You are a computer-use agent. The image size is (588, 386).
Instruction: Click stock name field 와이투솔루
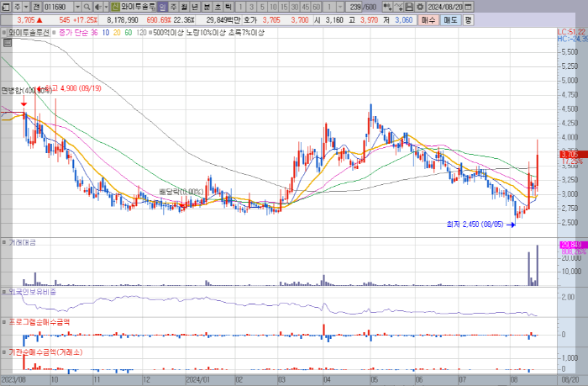[x=138, y=7]
